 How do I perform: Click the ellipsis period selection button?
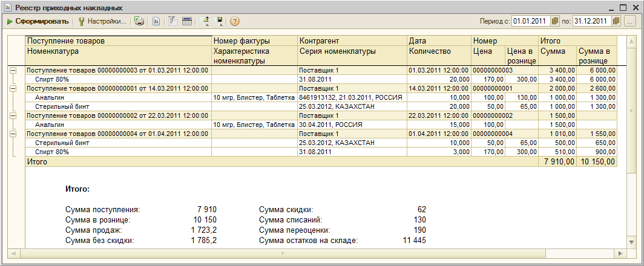click(629, 21)
